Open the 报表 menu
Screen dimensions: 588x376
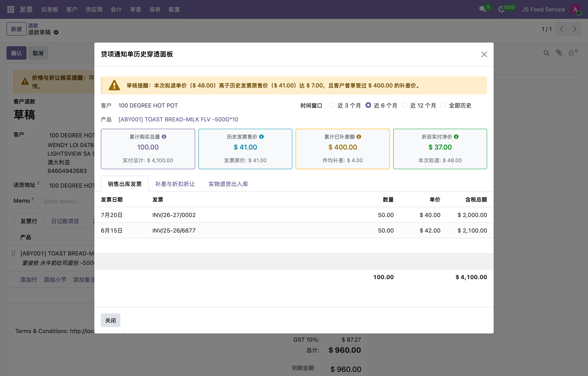pos(155,9)
